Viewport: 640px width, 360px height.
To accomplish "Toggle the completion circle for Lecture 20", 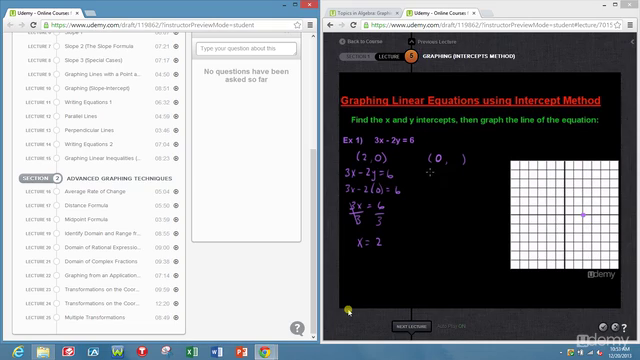I will [x=57, y=248].
